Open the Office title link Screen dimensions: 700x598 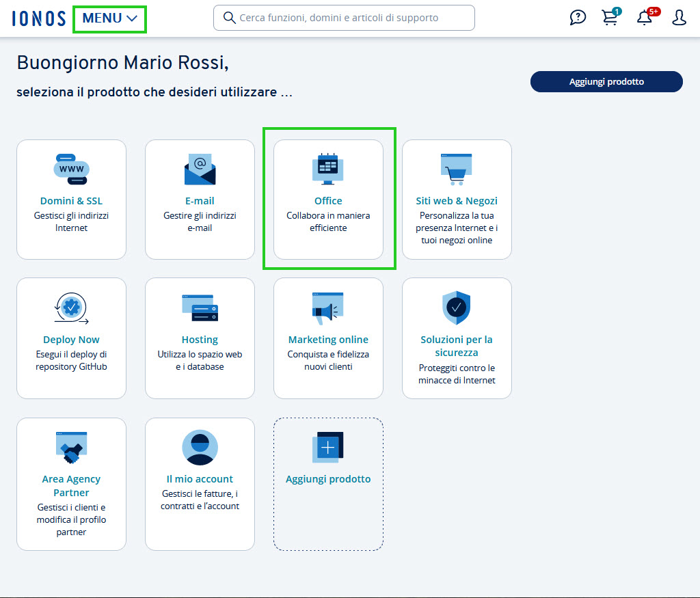point(328,201)
